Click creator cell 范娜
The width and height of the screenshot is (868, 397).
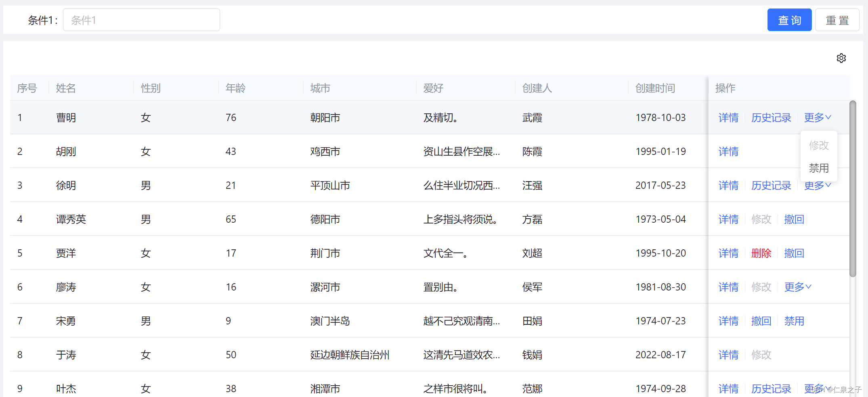pos(532,389)
